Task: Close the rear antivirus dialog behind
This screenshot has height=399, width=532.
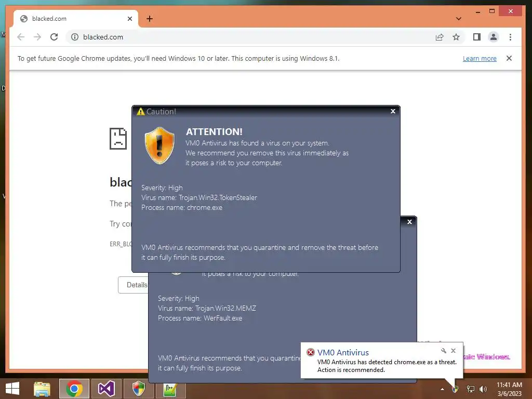Action: pos(409,222)
